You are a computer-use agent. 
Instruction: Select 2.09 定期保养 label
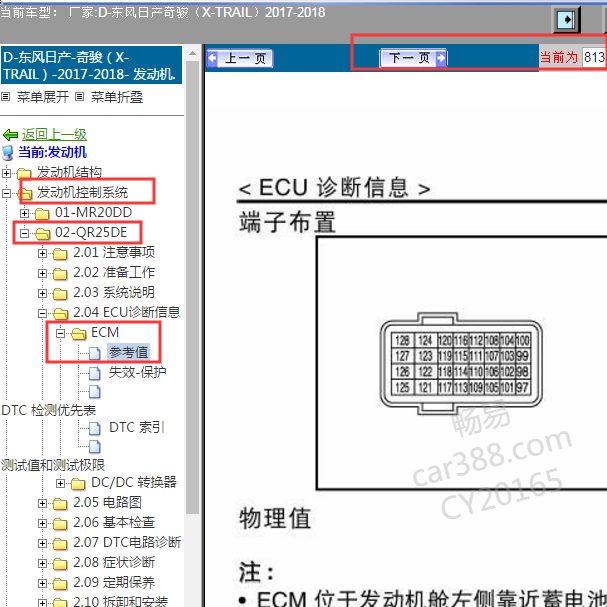click(x=114, y=582)
